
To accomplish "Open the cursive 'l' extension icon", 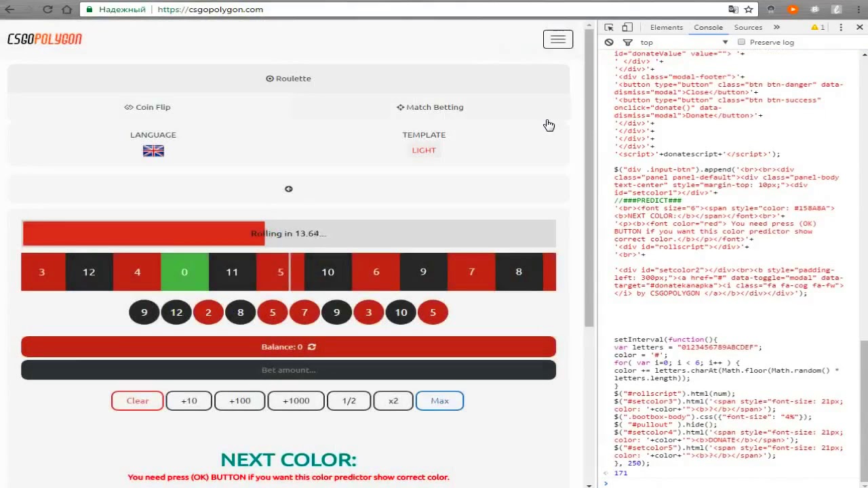I will click(836, 9).
